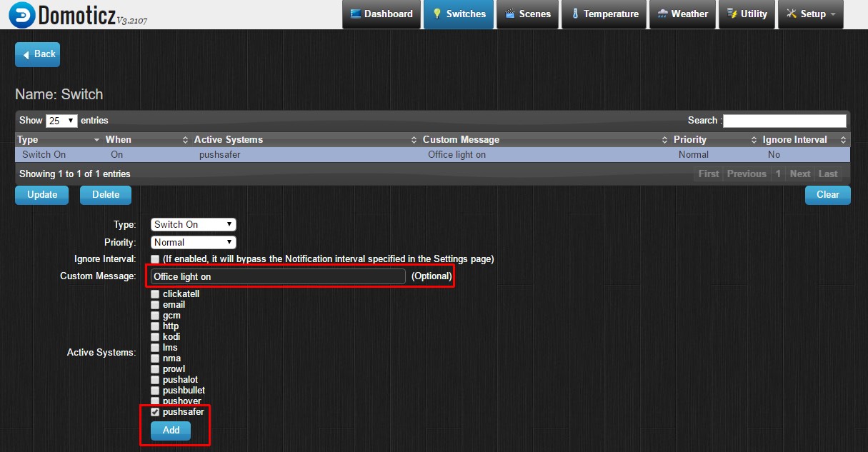
Task: Expand the Setup dropdown menu
Action: (x=810, y=14)
